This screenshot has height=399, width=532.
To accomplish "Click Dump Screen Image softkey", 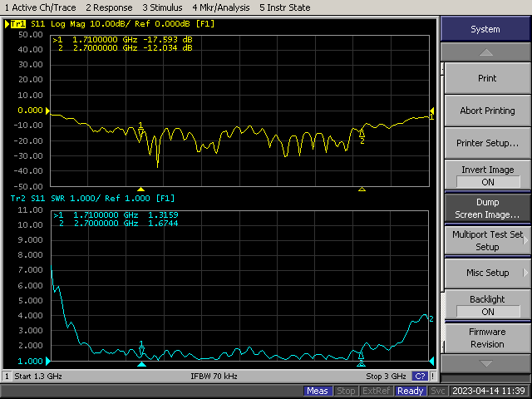I will pos(487,208).
